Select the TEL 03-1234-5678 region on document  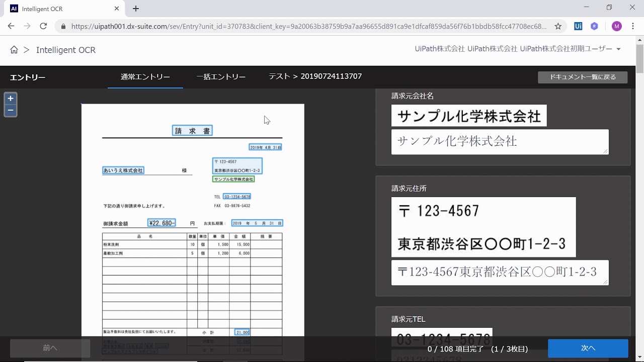click(x=237, y=197)
